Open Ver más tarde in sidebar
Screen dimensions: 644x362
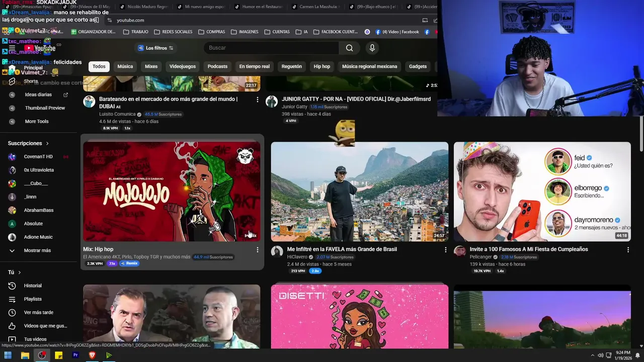[37, 313]
